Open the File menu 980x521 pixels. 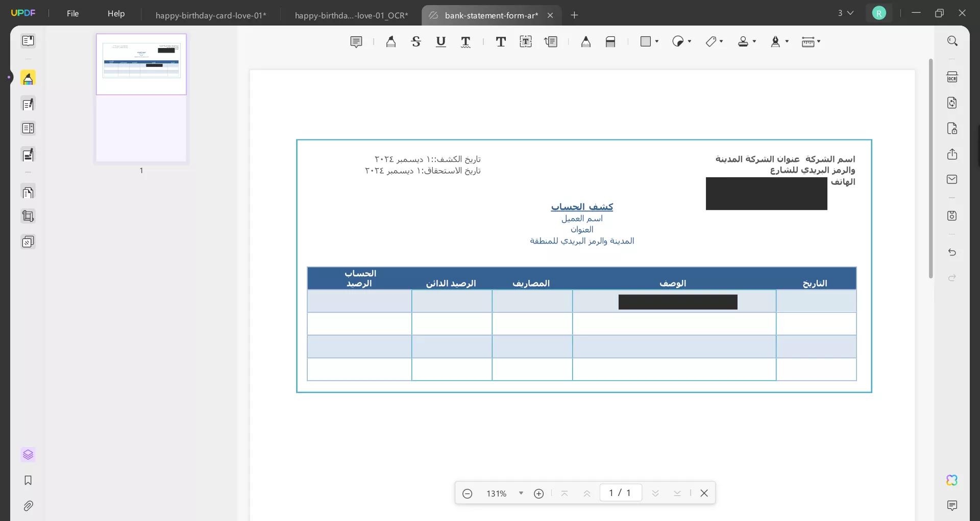[73, 14]
